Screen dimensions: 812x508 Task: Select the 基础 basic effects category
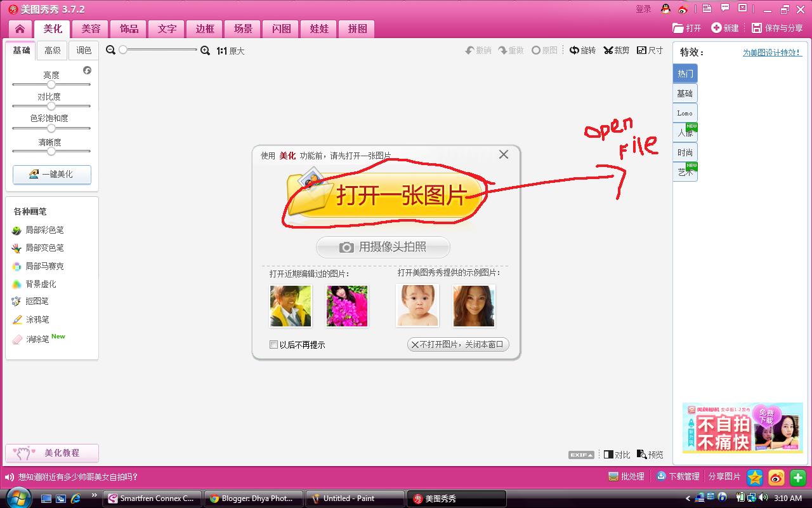[x=685, y=93]
